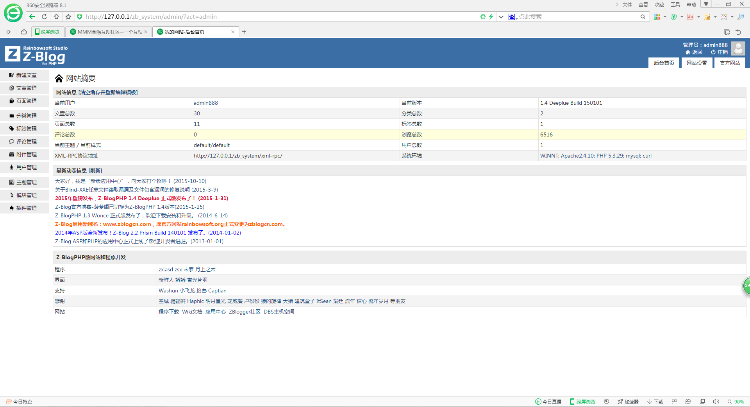Click the 360 browser logo
Viewport: 750px width, 407px height.
13,13
